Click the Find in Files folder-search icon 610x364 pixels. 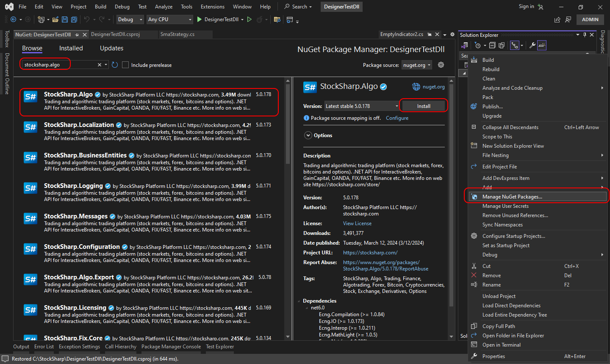277,19
